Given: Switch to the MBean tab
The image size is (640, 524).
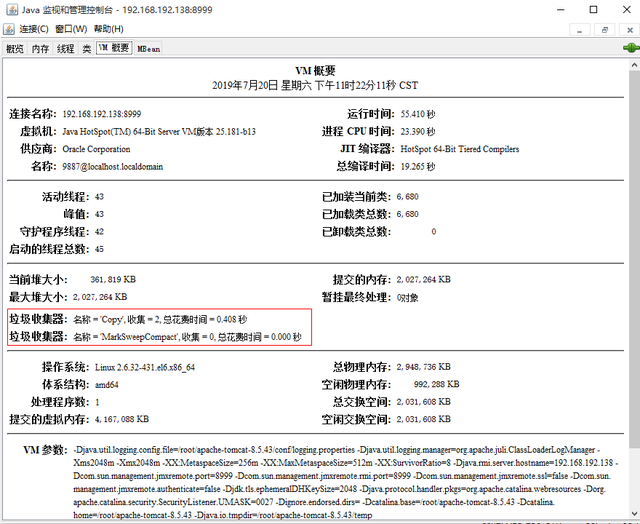Looking at the screenshot, I should (x=149, y=49).
